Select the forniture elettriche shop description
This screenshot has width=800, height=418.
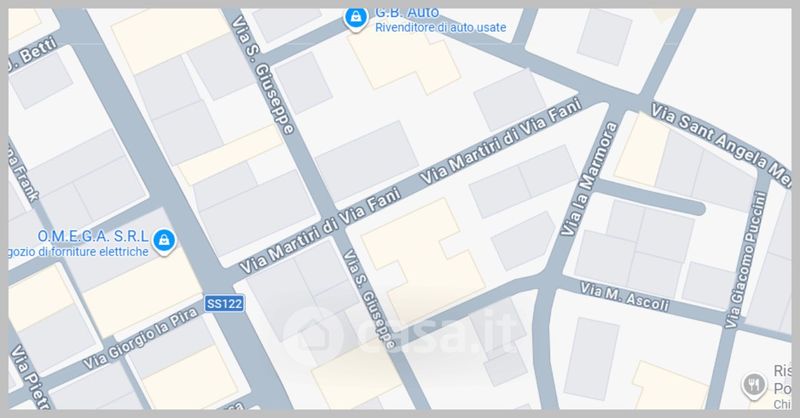coord(79,252)
